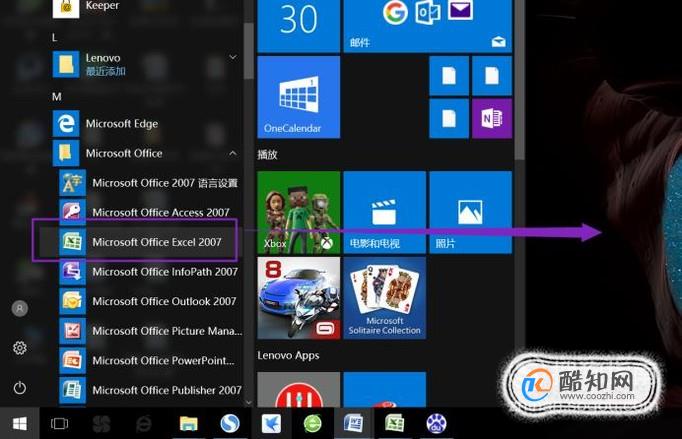Image resolution: width=682 pixels, height=439 pixels.
Task: Launch the Asphalt 8 racing game tile
Action: click(298, 298)
